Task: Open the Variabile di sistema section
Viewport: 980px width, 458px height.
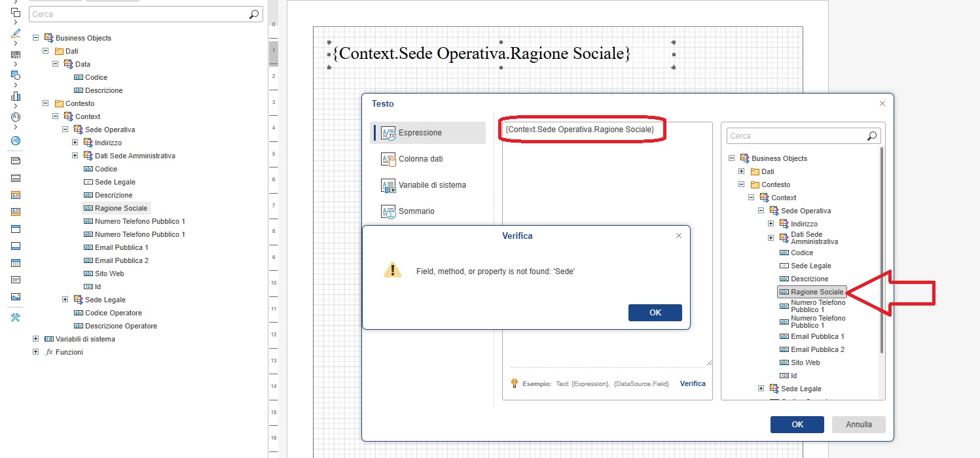Action: (432, 185)
